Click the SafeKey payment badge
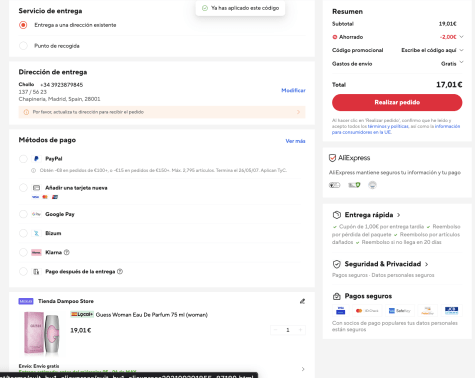Screen dimensions: 475x378 coord(399,310)
